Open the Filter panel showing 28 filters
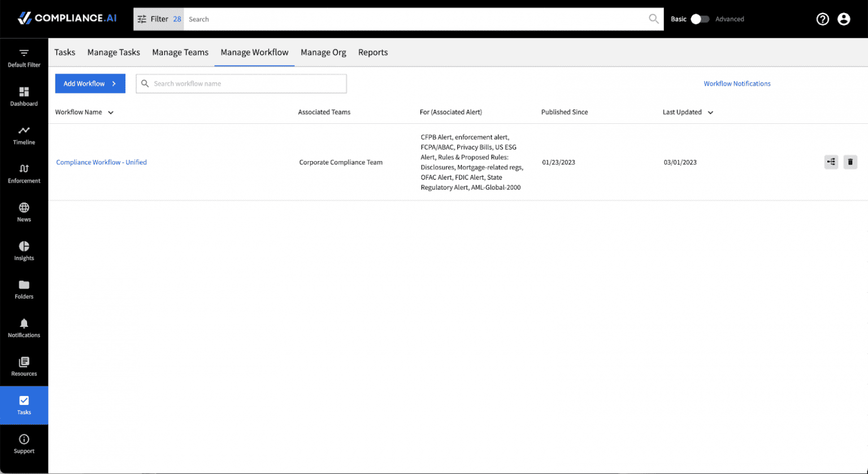868x474 pixels. point(159,19)
